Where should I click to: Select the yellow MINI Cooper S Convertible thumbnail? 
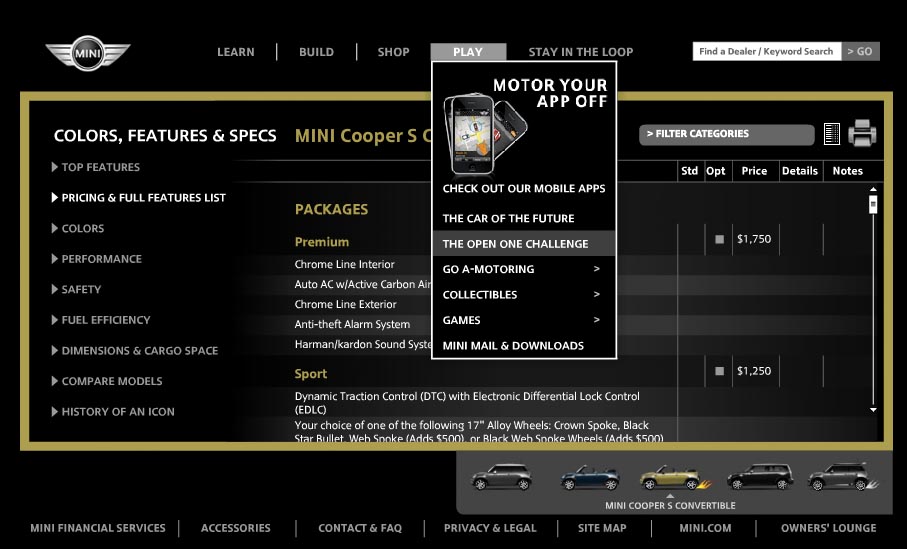click(674, 477)
